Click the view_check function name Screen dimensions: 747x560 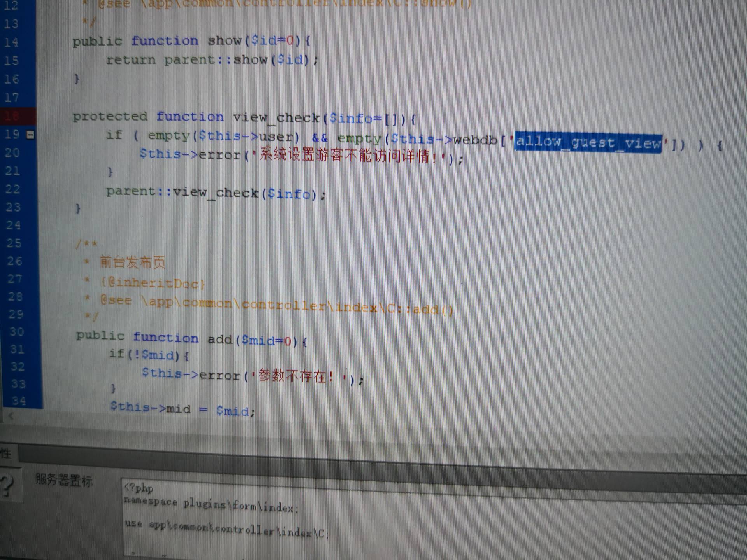coord(276,117)
